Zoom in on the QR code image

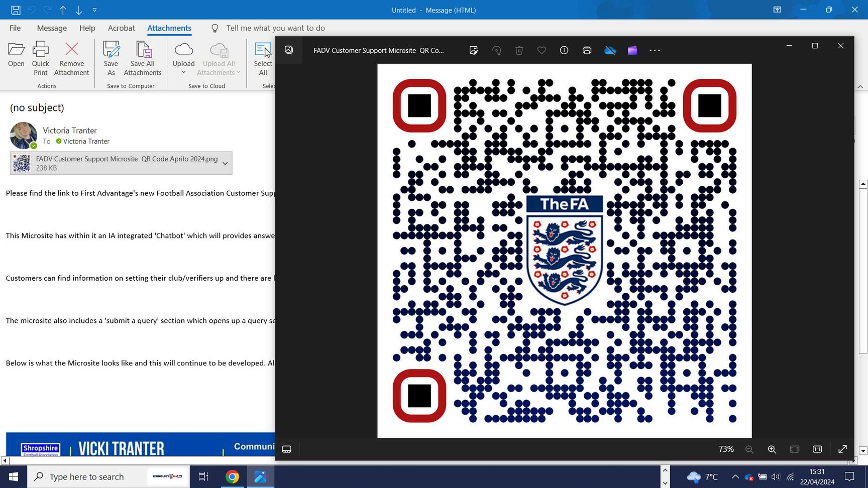coord(772,449)
